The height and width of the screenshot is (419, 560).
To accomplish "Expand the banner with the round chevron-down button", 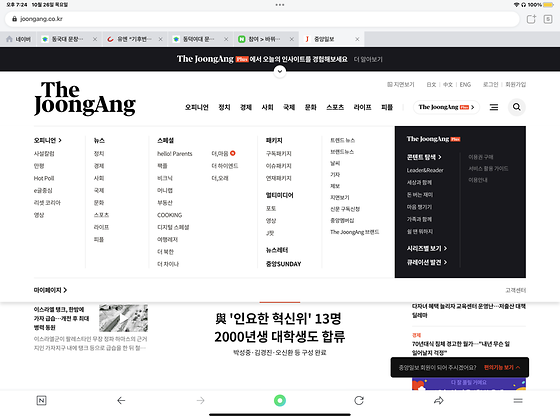I will pyautogui.click(x=280, y=71).
